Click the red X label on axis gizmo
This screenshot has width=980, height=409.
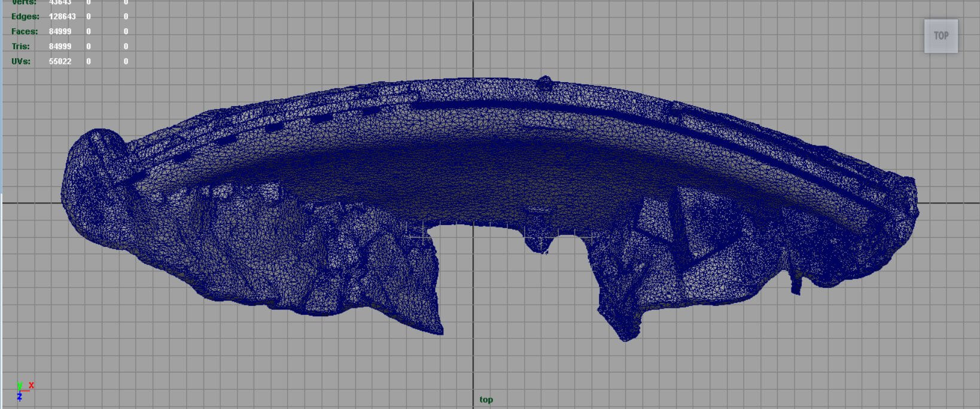point(31,386)
